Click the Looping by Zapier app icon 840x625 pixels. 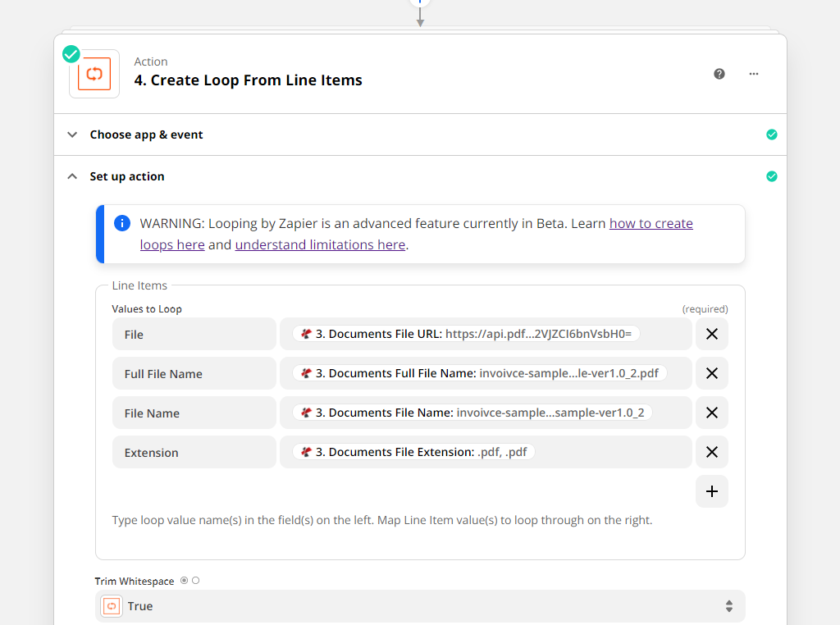click(x=94, y=74)
